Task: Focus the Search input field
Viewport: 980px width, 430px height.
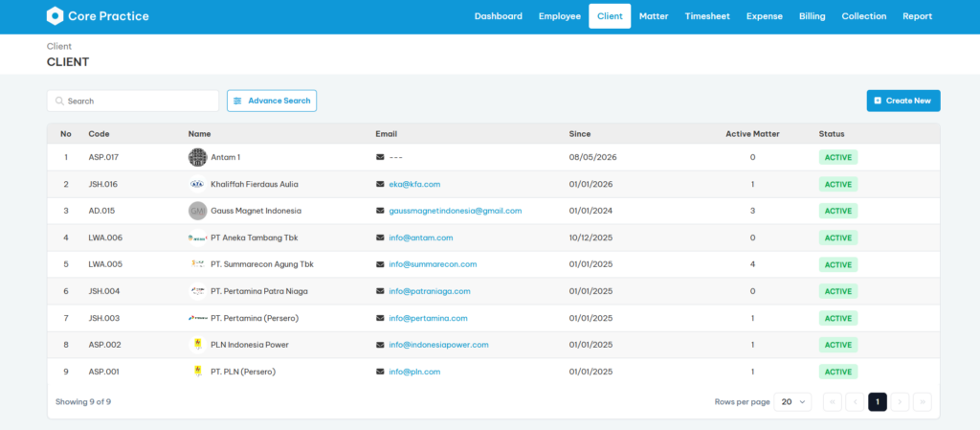Action: (x=132, y=101)
